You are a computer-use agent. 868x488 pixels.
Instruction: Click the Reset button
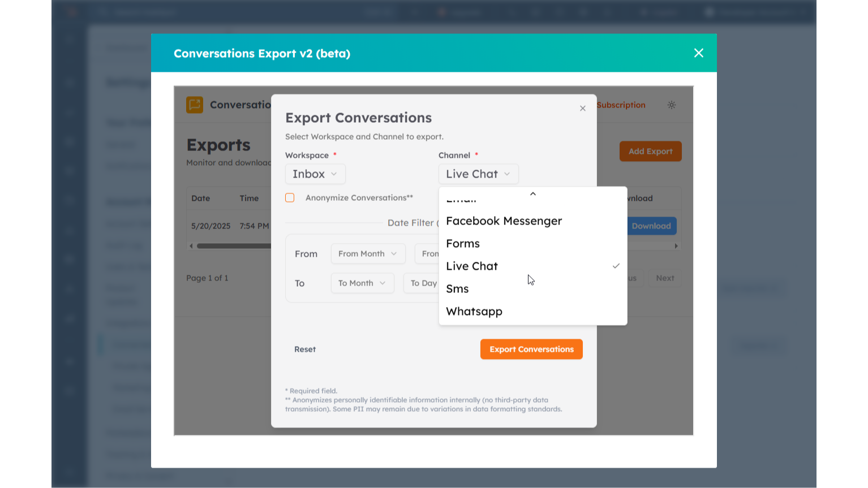coord(305,349)
